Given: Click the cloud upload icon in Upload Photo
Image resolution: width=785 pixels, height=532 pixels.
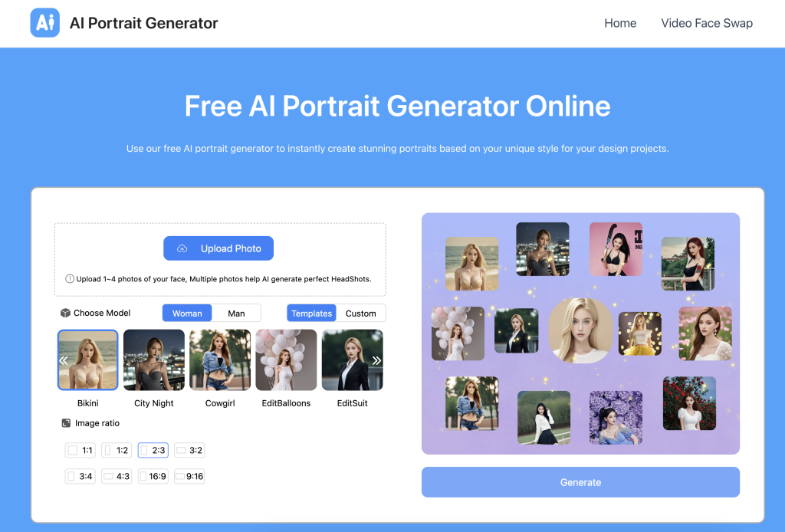Looking at the screenshot, I should click(182, 248).
